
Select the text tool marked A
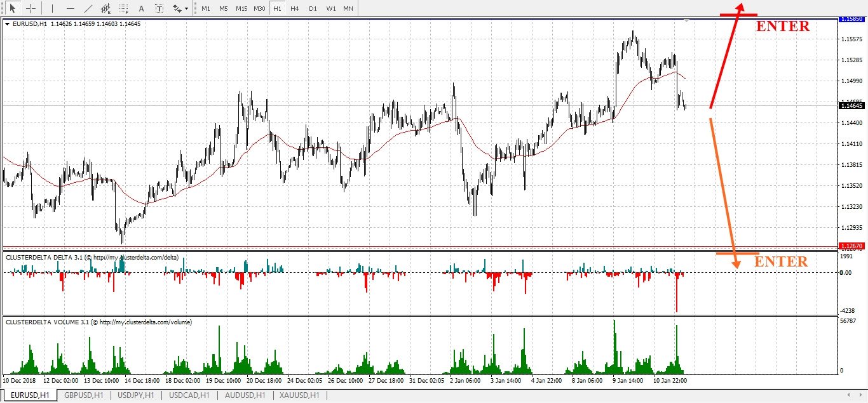(x=141, y=9)
